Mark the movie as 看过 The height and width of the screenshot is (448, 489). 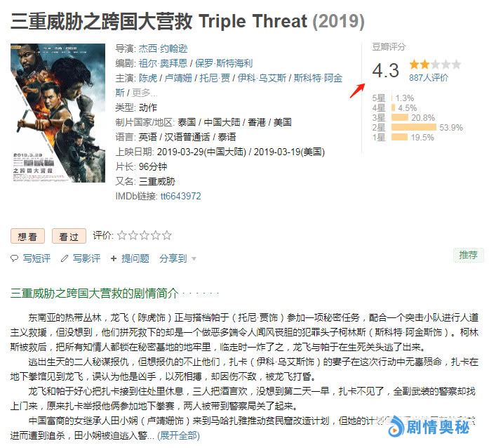[69, 237]
